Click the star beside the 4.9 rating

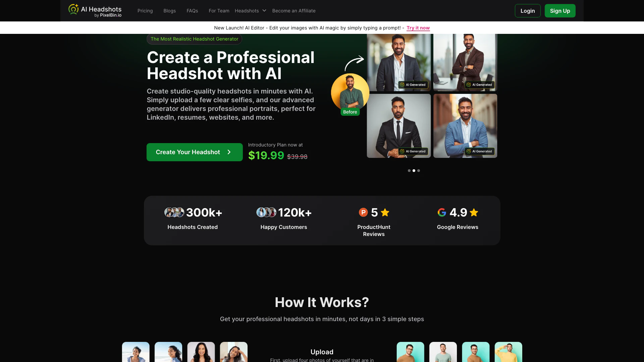tap(474, 212)
